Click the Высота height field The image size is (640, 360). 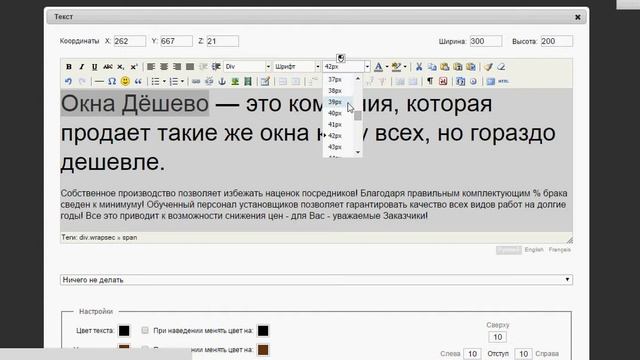(557, 41)
